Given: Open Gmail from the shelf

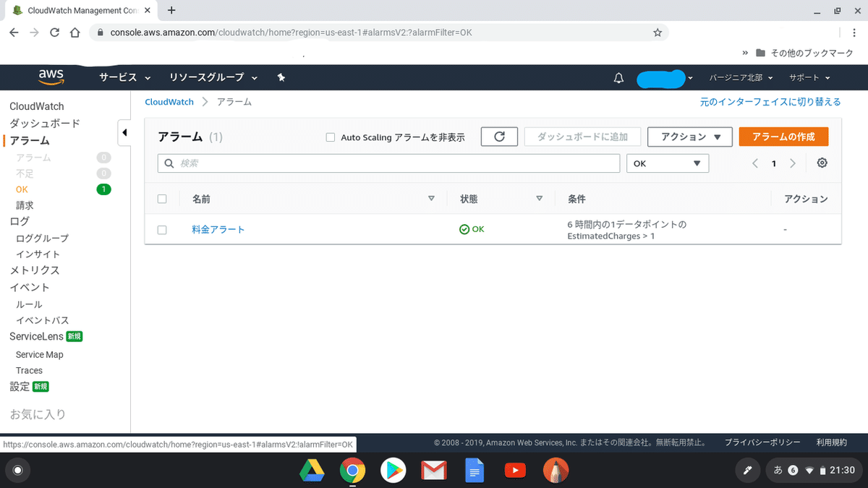Looking at the screenshot, I should click(433, 471).
